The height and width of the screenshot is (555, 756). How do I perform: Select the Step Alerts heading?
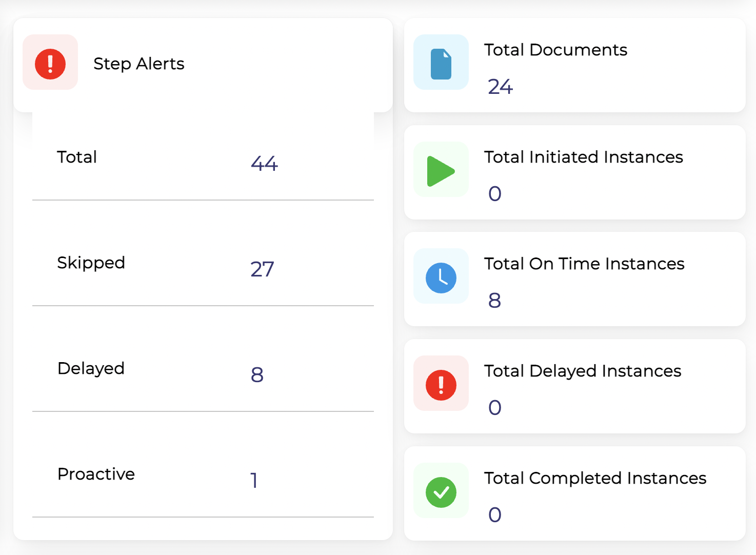click(x=139, y=64)
